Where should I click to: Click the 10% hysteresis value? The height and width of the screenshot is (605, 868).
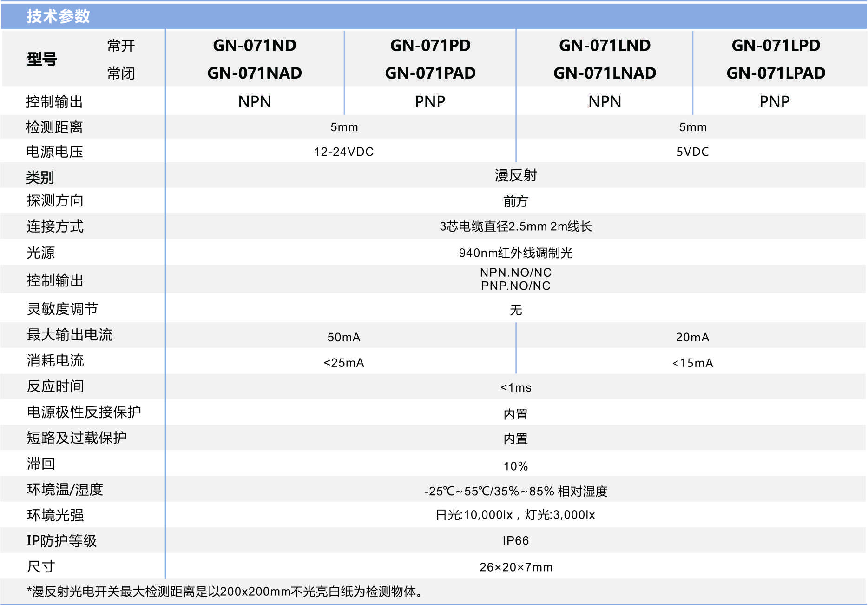click(x=516, y=466)
